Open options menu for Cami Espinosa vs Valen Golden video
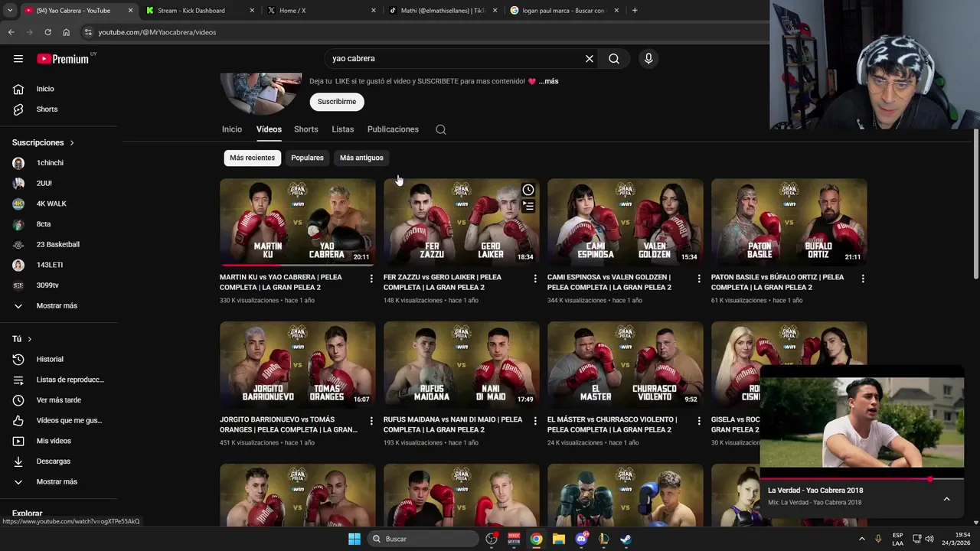This screenshot has height=551, width=980. pyautogui.click(x=699, y=279)
